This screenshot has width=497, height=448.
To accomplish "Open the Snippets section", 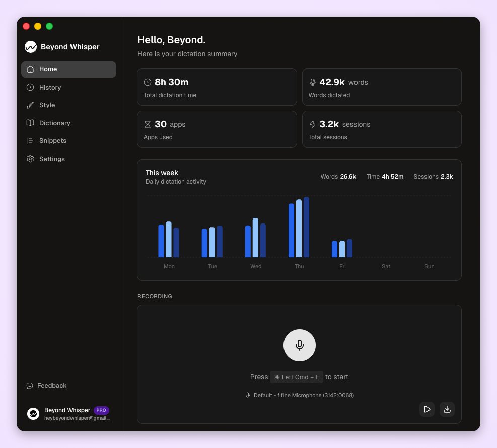I will (x=68, y=140).
